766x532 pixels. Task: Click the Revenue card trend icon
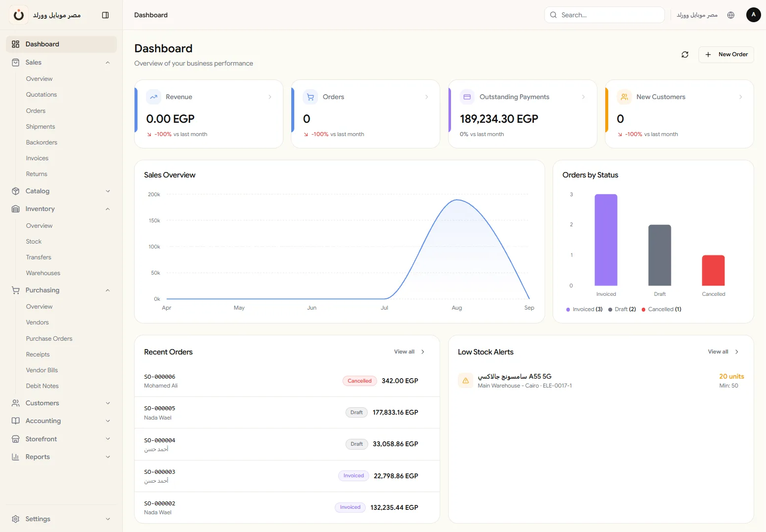[154, 97]
